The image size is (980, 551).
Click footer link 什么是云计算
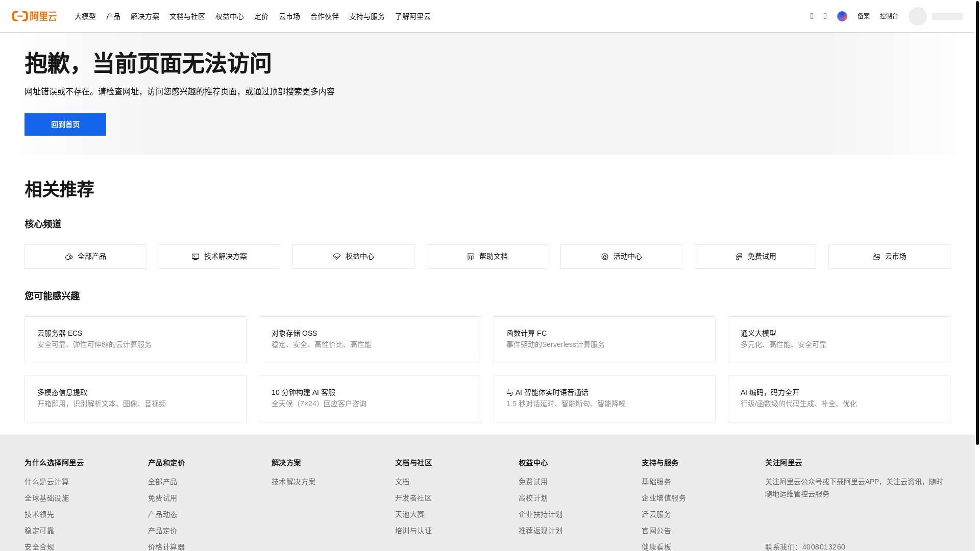pyautogui.click(x=47, y=482)
